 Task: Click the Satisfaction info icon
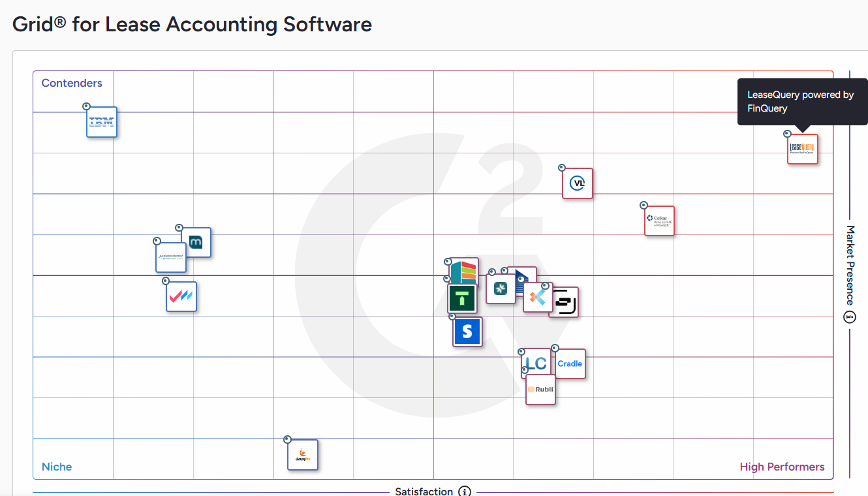point(464,491)
